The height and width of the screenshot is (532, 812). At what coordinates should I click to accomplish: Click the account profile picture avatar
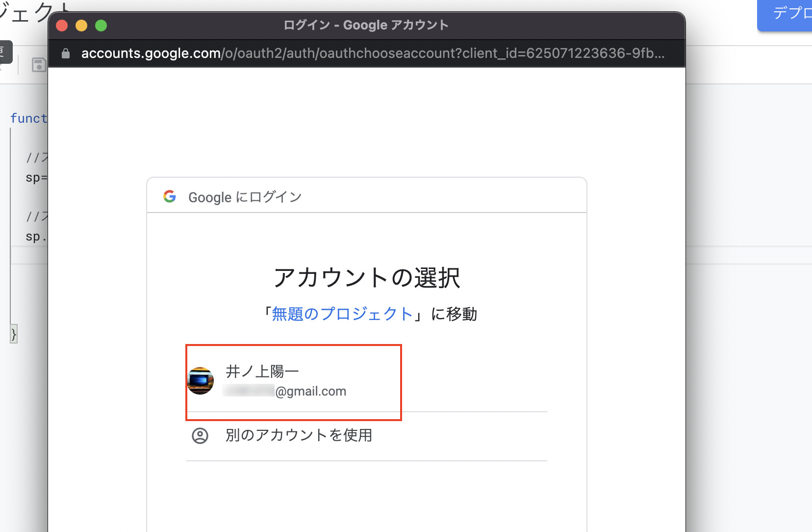[201, 381]
